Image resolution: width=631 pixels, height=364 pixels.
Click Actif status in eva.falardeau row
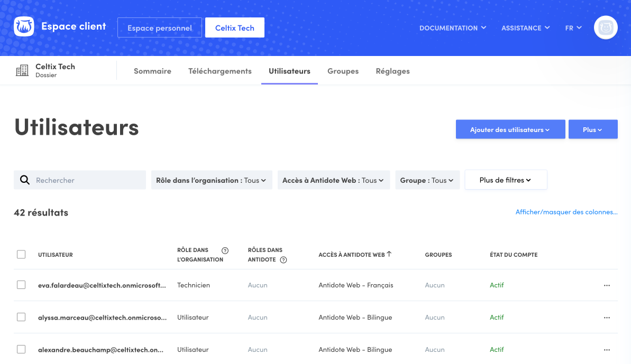(497, 285)
